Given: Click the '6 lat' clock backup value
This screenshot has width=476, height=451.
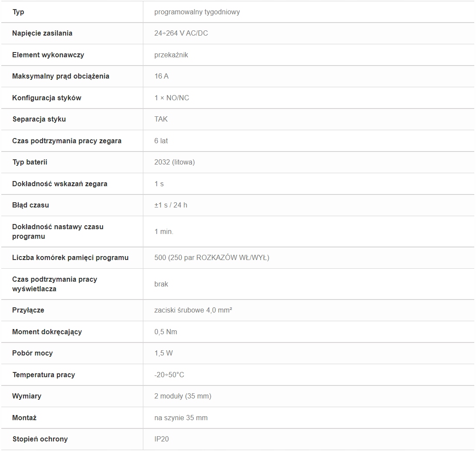Looking at the screenshot, I should coord(161,141).
